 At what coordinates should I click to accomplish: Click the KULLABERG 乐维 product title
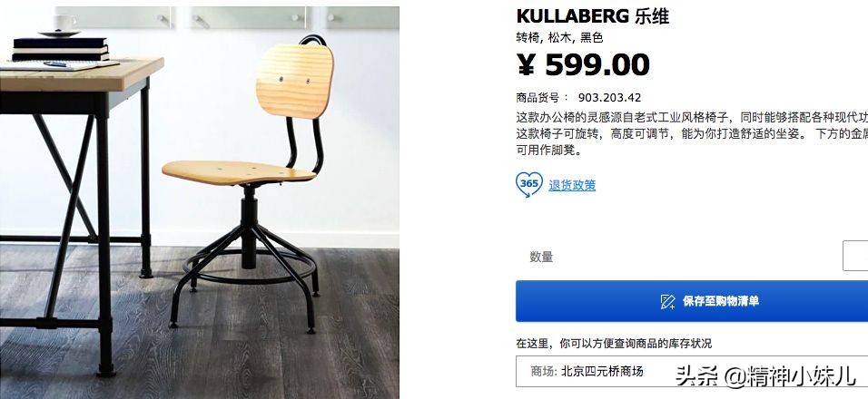593,16
